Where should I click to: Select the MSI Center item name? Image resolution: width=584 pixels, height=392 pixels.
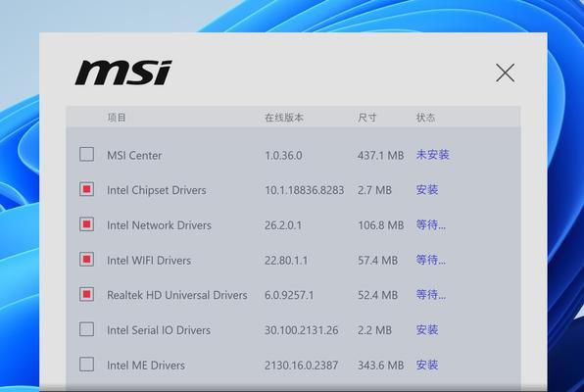[134, 156]
